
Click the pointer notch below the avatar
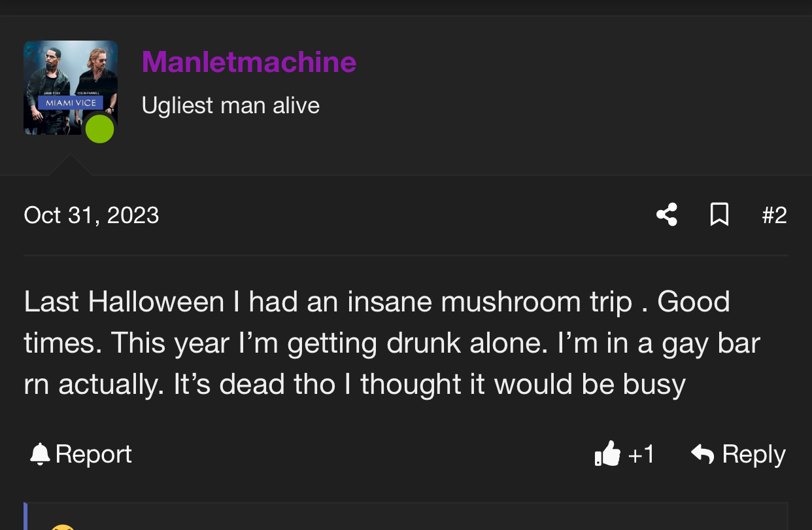click(70, 166)
